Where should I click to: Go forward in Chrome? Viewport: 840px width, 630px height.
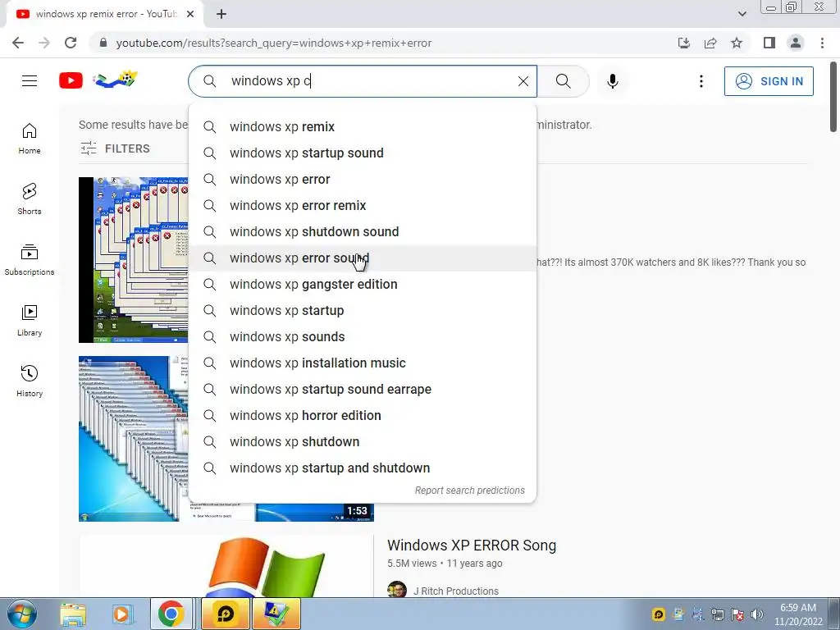pyautogui.click(x=44, y=43)
